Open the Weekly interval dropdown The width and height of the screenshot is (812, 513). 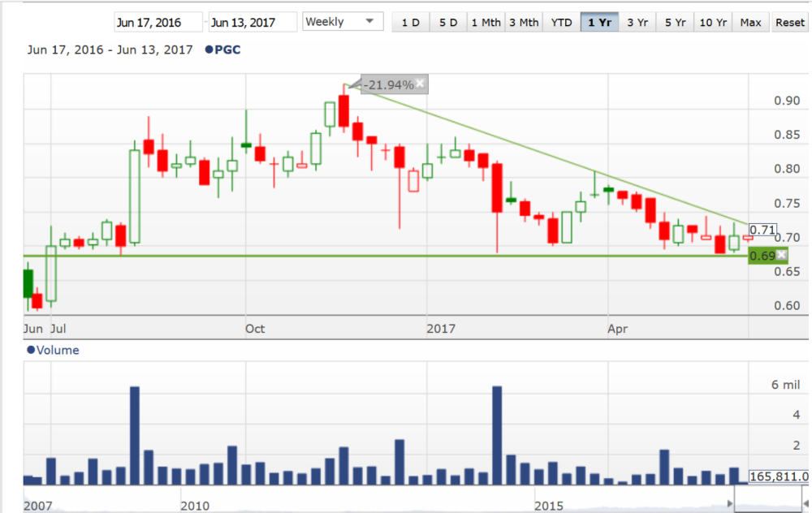click(x=343, y=22)
